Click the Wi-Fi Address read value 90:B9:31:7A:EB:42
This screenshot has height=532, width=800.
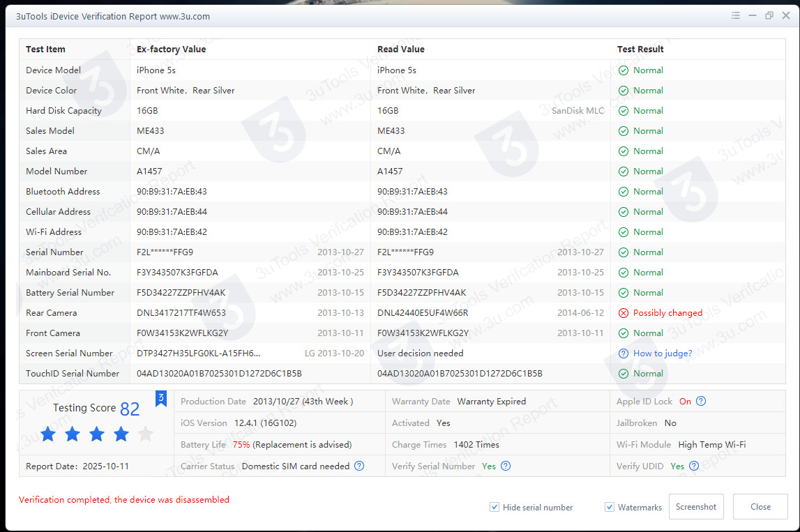click(x=412, y=231)
